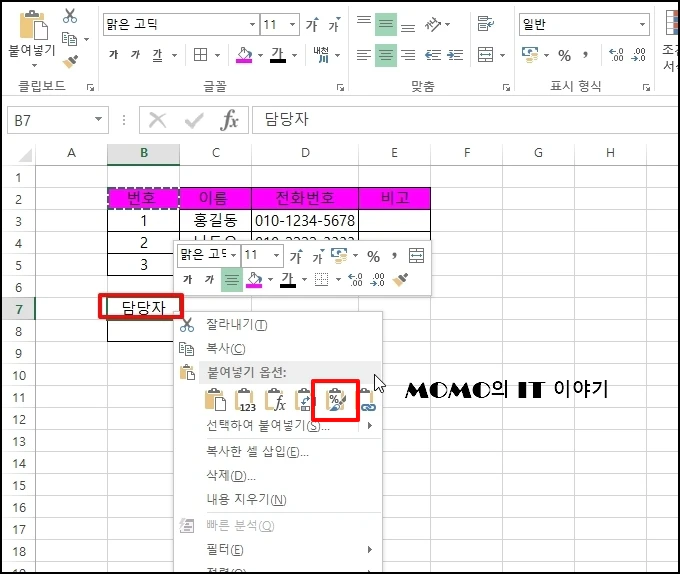Viewport: 680px width, 574px height.
Task: Apply magenta fill from the mini toolbar
Action: click(x=254, y=280)
